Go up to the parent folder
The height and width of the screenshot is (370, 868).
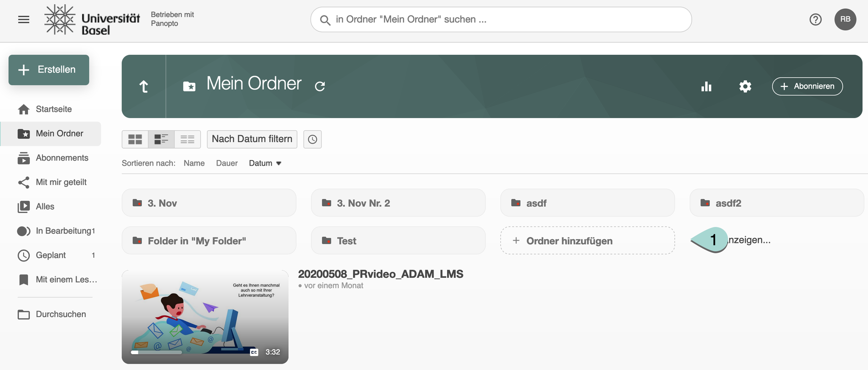(x=144, y=86)
